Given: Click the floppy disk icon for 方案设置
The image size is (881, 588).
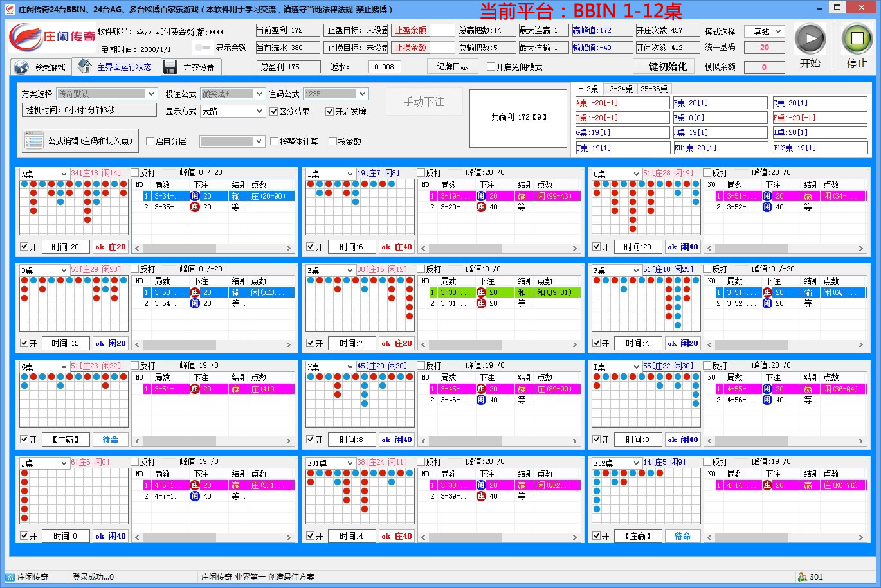Looking at the screenshot, I should click(x=170, y=67).
